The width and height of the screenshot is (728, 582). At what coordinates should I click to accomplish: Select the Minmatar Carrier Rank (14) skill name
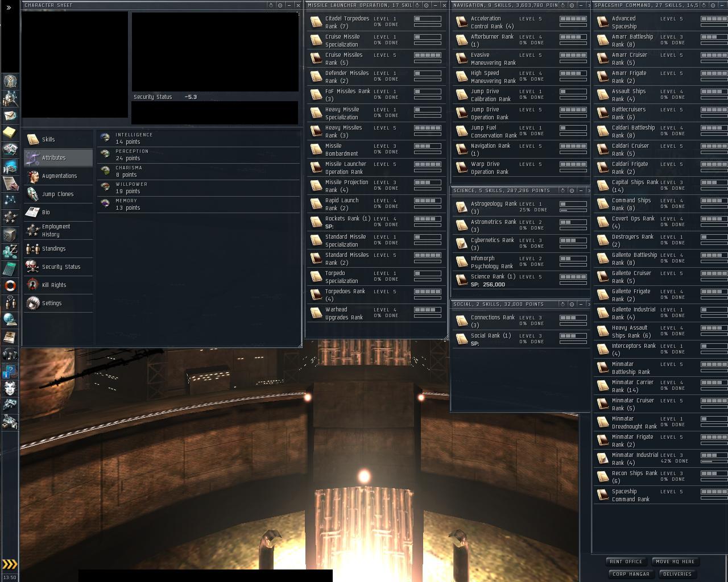[x=633, y=386]
